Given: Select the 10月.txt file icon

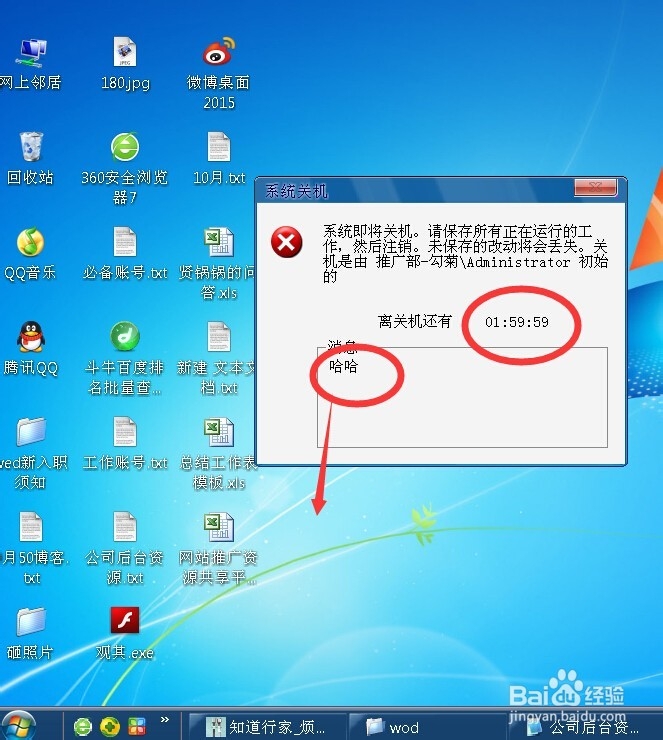Looking at the screenshot, I should (218, 147).
